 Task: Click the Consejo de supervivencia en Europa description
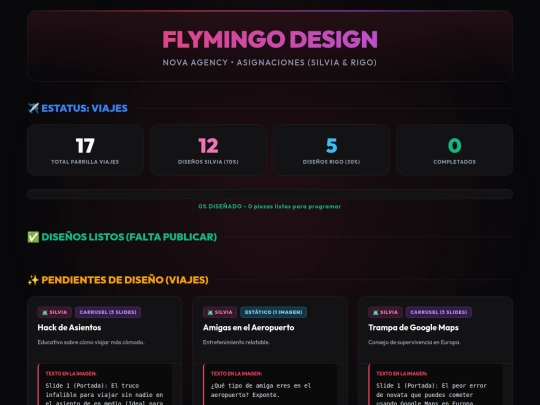414,342
